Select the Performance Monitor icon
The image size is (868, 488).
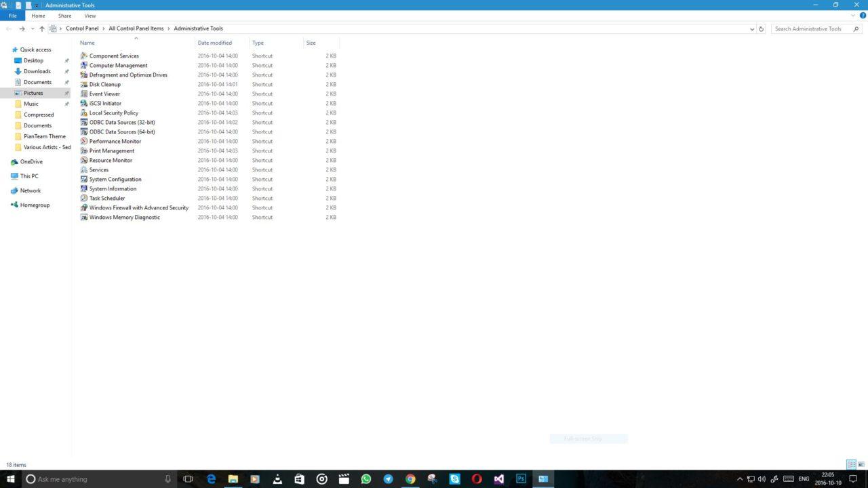(x=84, y=141)
